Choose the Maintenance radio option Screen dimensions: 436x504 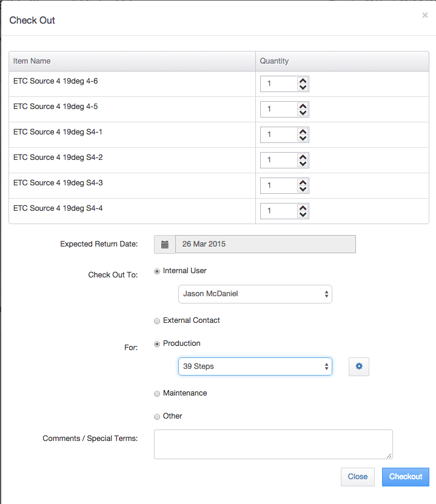[157, 393]
